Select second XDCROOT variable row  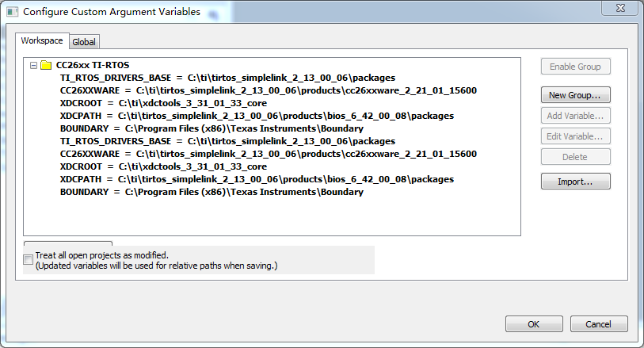tap(163, 166)
